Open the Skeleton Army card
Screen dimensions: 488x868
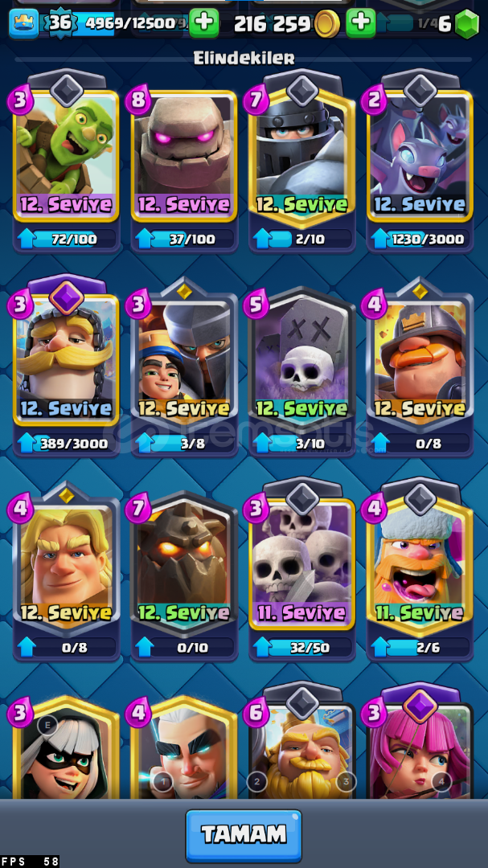pyautogui.click(x=302, y=565)
